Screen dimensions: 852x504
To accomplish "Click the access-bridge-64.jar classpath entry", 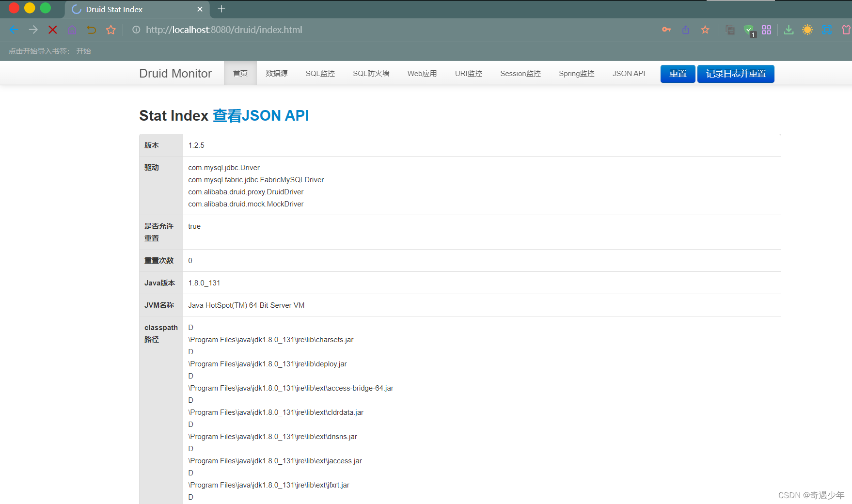I will (291, 388).
